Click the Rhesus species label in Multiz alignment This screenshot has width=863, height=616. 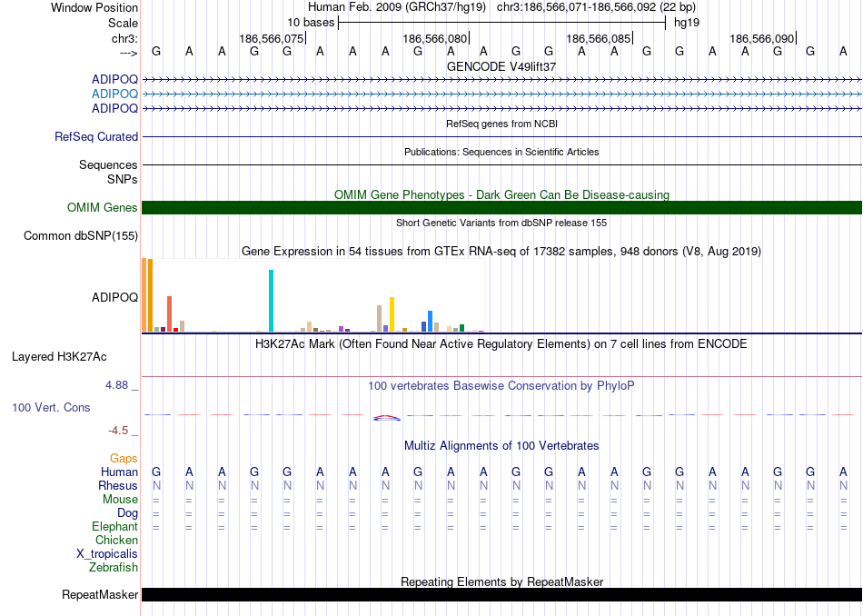point(119,485)
